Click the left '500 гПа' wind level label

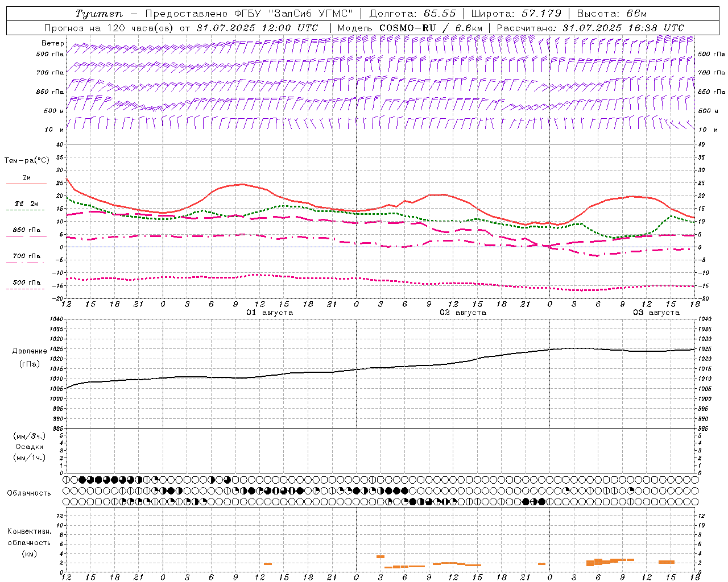click(x=50, y=54)
